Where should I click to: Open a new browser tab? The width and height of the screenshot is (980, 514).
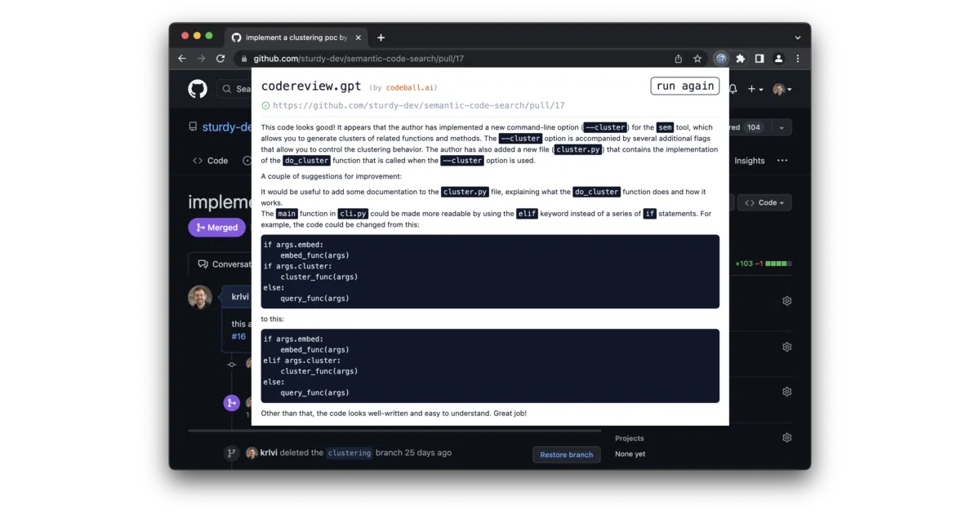point(381,38)
